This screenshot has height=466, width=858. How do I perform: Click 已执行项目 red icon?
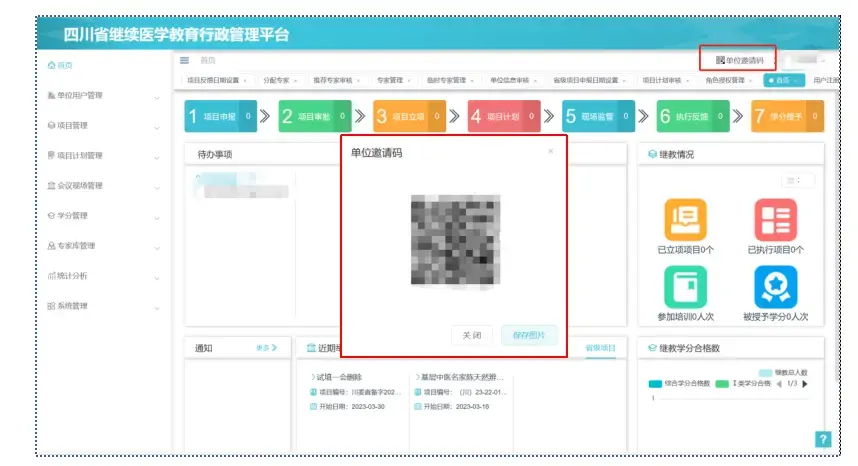tap(775, 220)
